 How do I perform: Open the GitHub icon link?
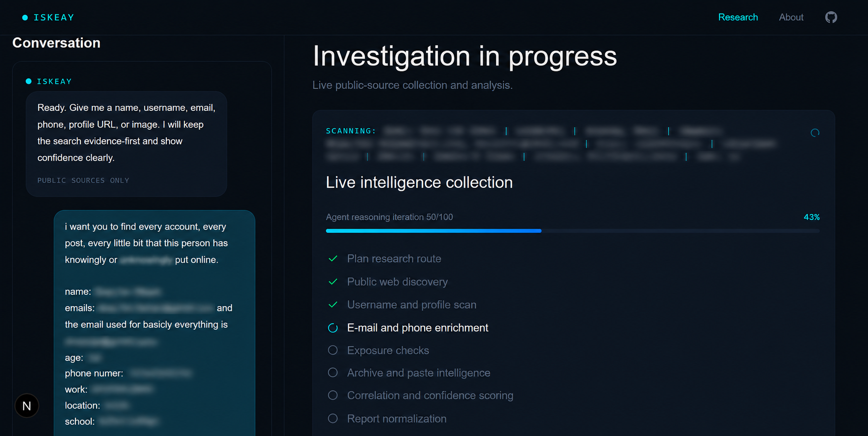[831, 17]
